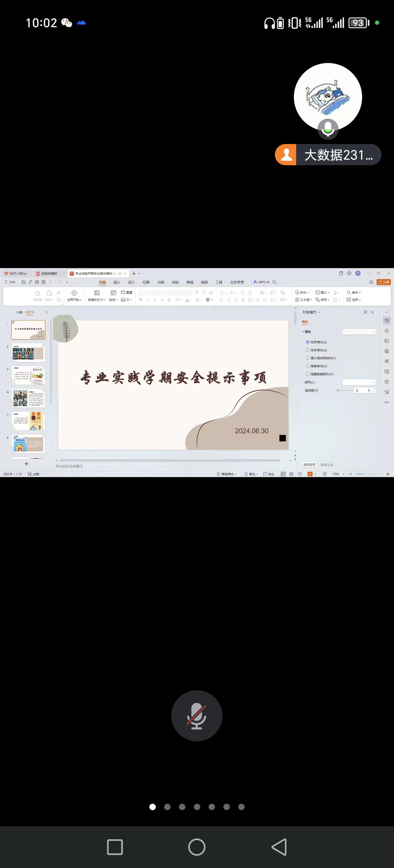
Task: Select the slide 3 thumbnail about 食品安全
Action: [x=28, y=375]
